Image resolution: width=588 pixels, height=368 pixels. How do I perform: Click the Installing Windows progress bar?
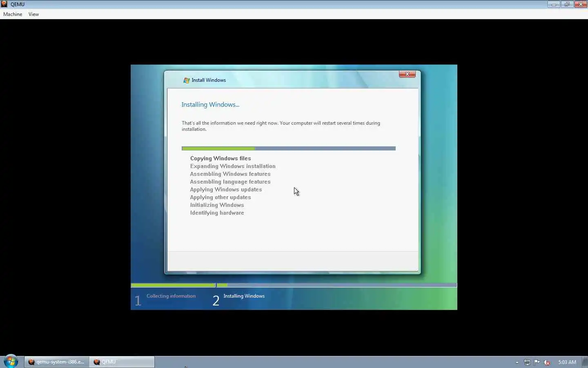click(289, 148)
